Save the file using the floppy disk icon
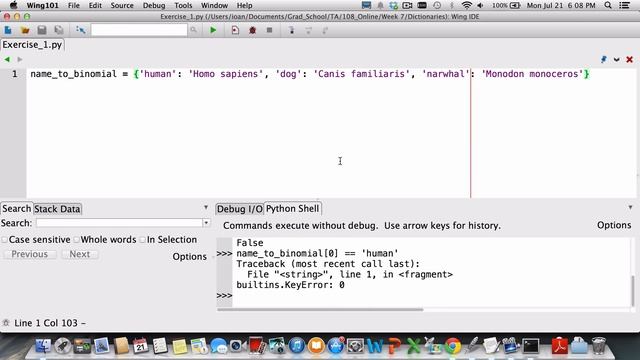The width and height of the screenshot is (640, 360). pyautogui.click(x=42, y=30)
